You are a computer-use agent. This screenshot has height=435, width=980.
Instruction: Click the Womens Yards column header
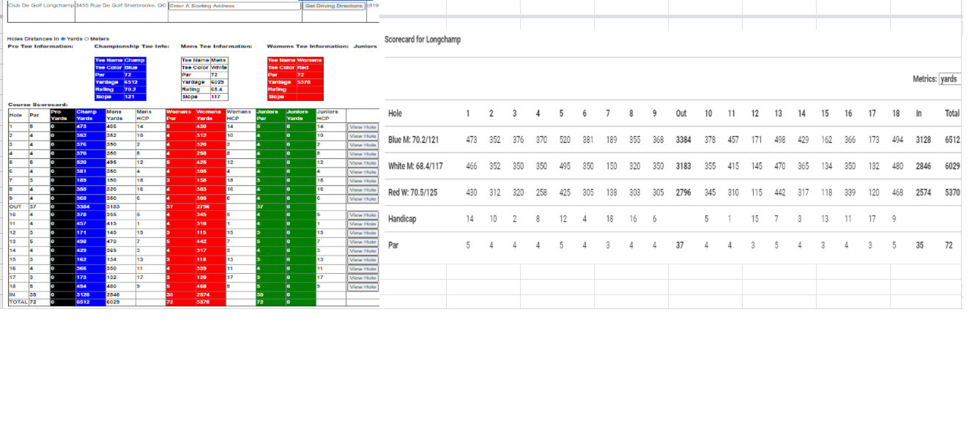coord(210,115)
